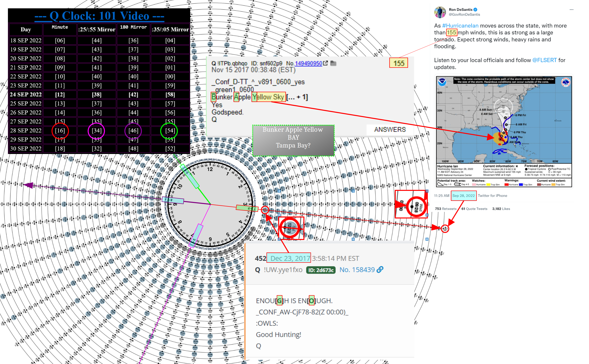
Task: View the '3,182 Likes' list
Action: coord(501,209)
